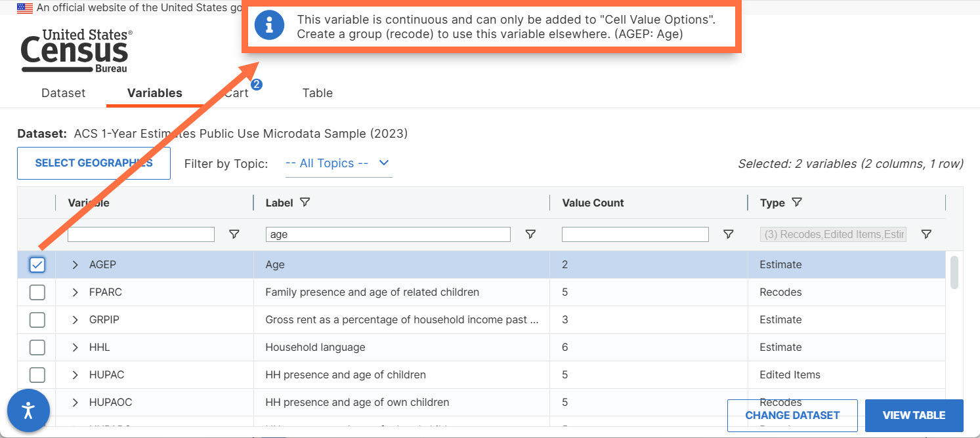Viewport: 980px width, 438px height.
Task: Open filter options beside Value Count box
Action: click(x=728, y=234)
